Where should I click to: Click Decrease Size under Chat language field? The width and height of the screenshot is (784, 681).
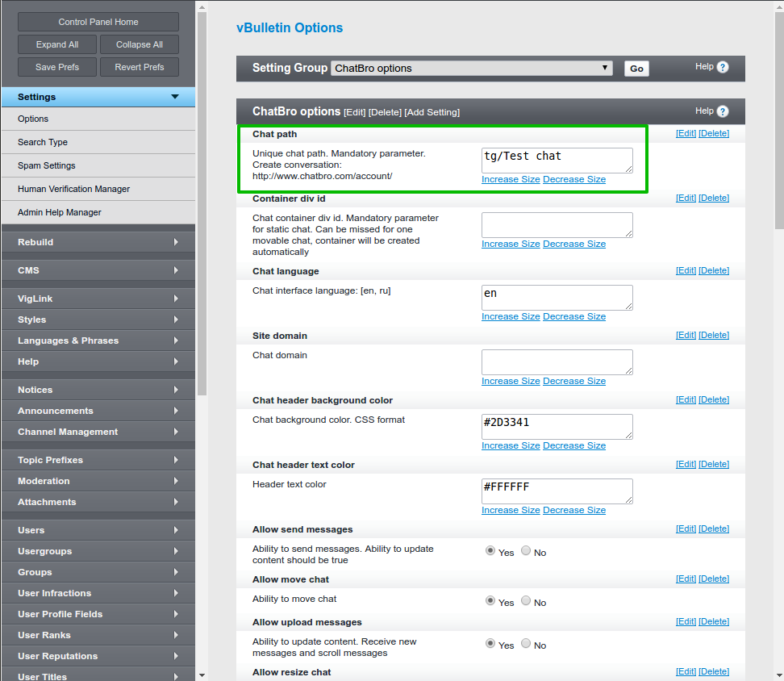(x=574, y=317)
